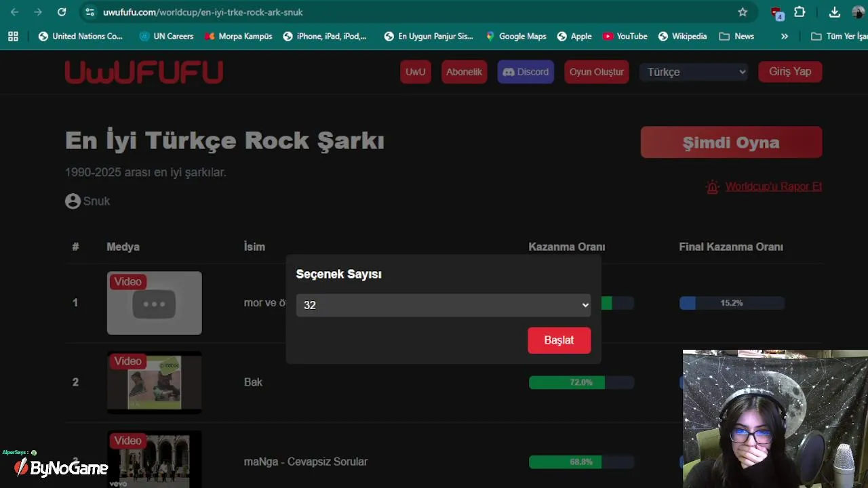Click Worldcup'u Rapor Et link

774,186
